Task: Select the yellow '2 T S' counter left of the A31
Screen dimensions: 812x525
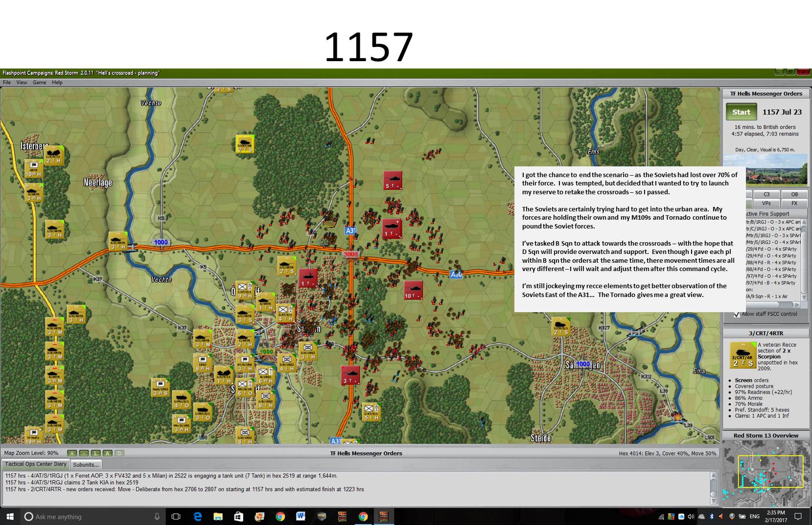Action: point(287,265)
